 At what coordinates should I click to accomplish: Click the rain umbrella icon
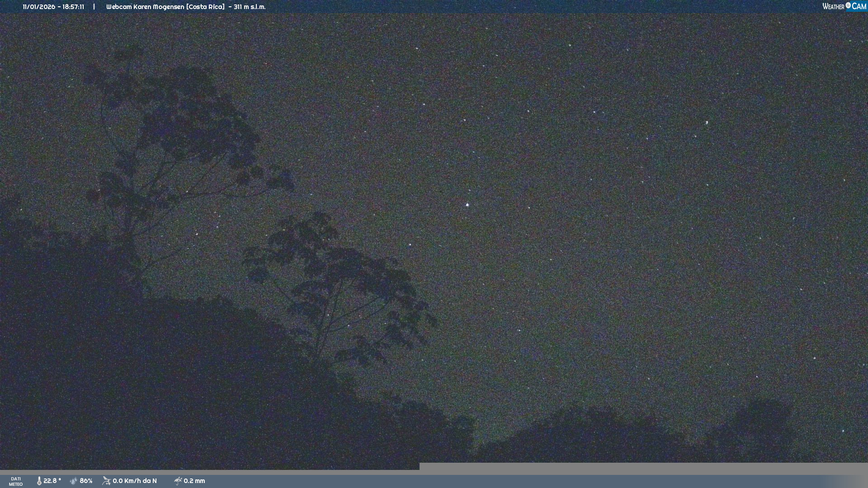coord(178,481)
